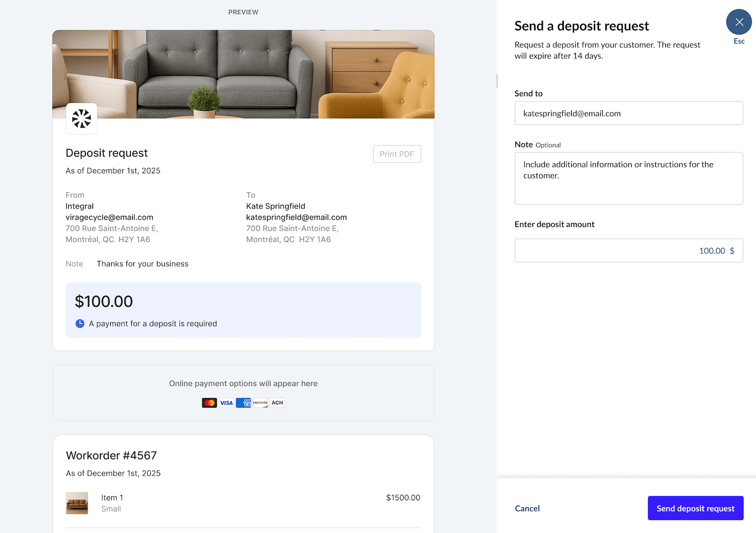Click the Send to email field
Screen dimensions: 756x533
point(628,113)
